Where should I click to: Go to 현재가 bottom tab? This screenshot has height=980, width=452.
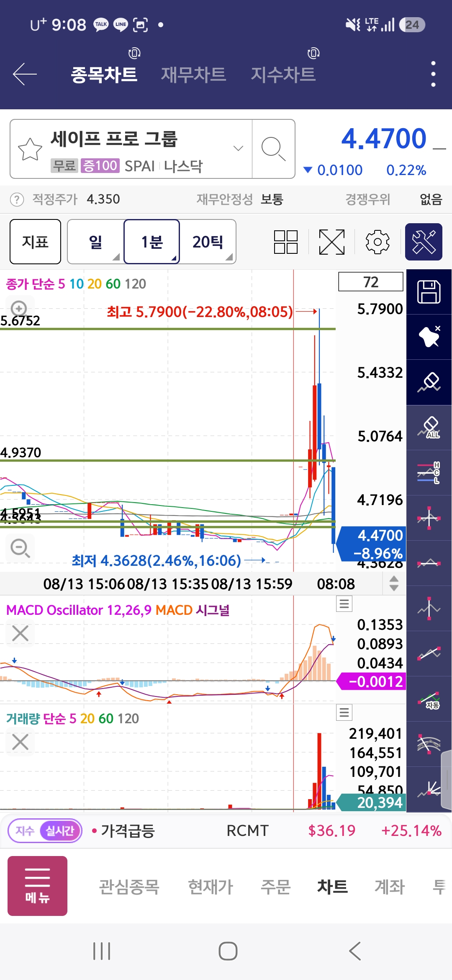pos(211,887)
